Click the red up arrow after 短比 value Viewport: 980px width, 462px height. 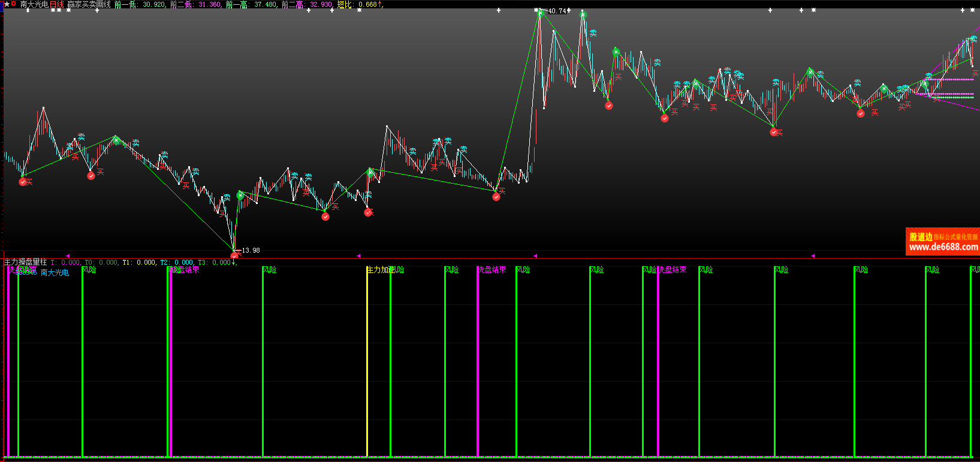coord(380,4)
